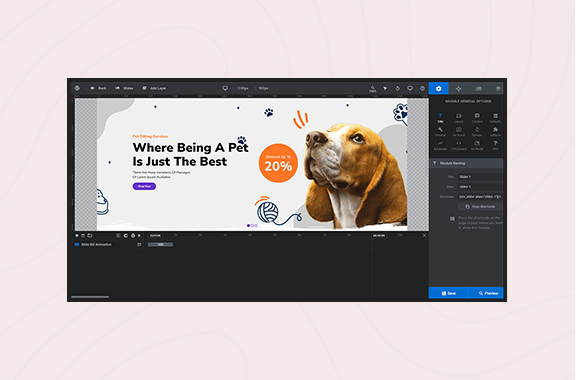Select the zoom magnifier tool in toolbar
This screenshot has height=380, width=576.
pos(372,89)
